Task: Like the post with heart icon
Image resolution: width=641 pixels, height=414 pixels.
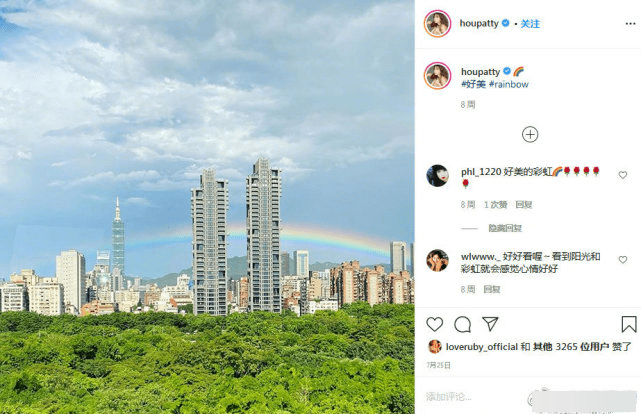Action: (x=434, y=324)
